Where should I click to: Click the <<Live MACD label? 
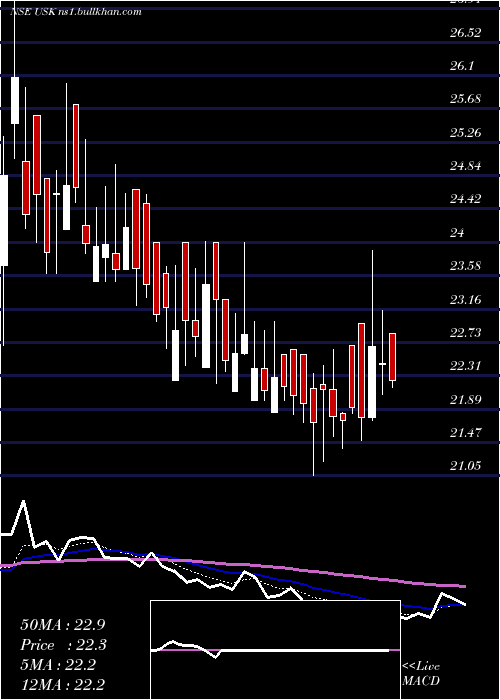pos(421,673)
